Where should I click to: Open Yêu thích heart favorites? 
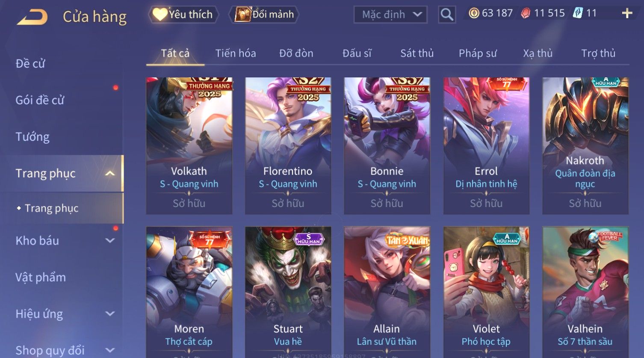tap(183, 15)
